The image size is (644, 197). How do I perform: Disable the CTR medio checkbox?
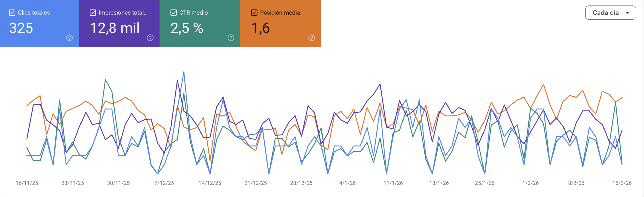coord(173,12)
